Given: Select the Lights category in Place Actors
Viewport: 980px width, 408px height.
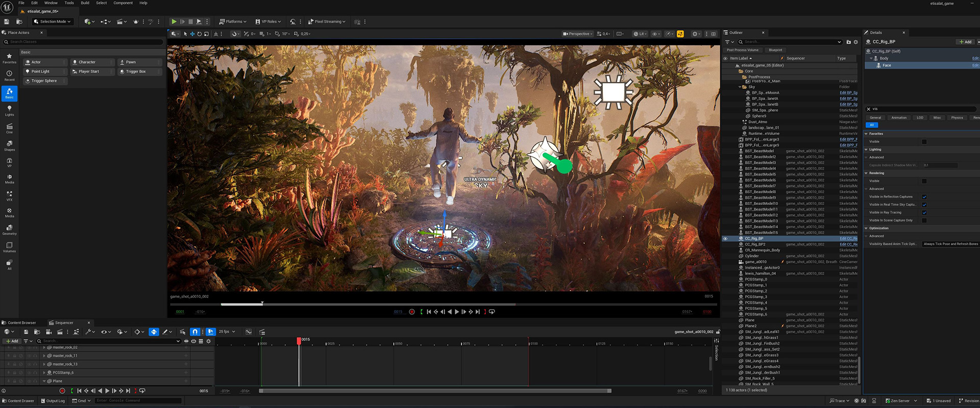Looking at the screenshot, I should point(9,111).
